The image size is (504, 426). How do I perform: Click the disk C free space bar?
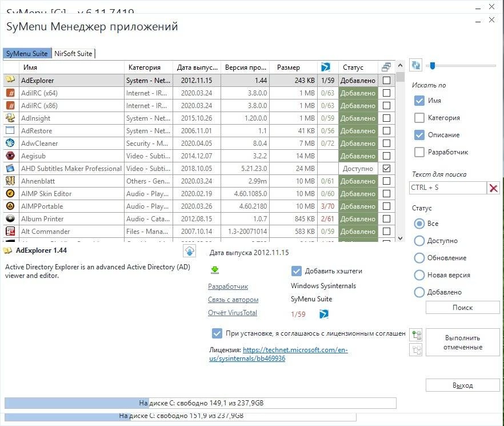[200, 403]
